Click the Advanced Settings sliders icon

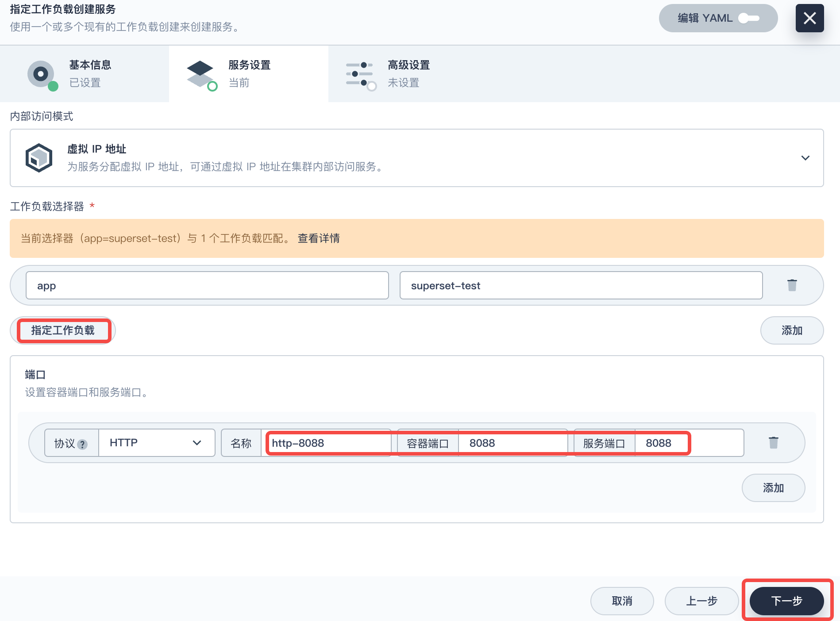360,74
